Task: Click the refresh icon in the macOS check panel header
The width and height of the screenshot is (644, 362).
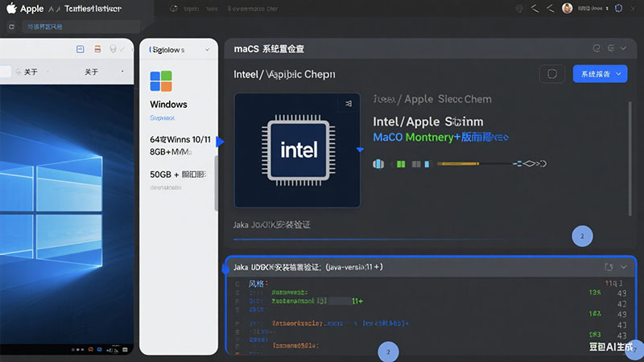Action: point(597,48)
